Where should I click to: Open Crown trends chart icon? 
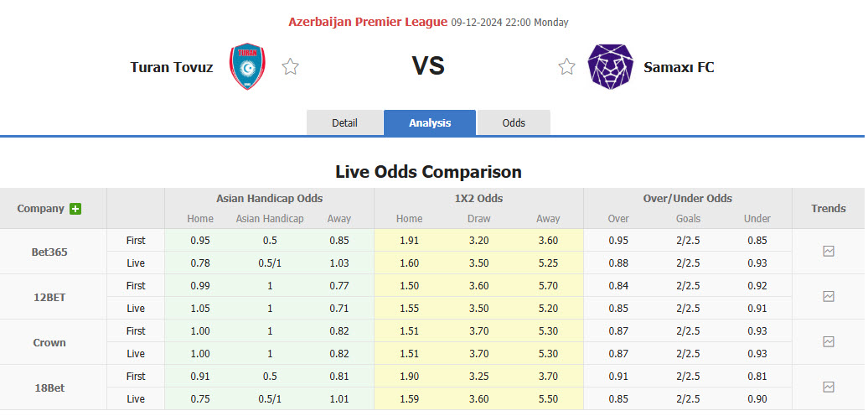point(829,341)
